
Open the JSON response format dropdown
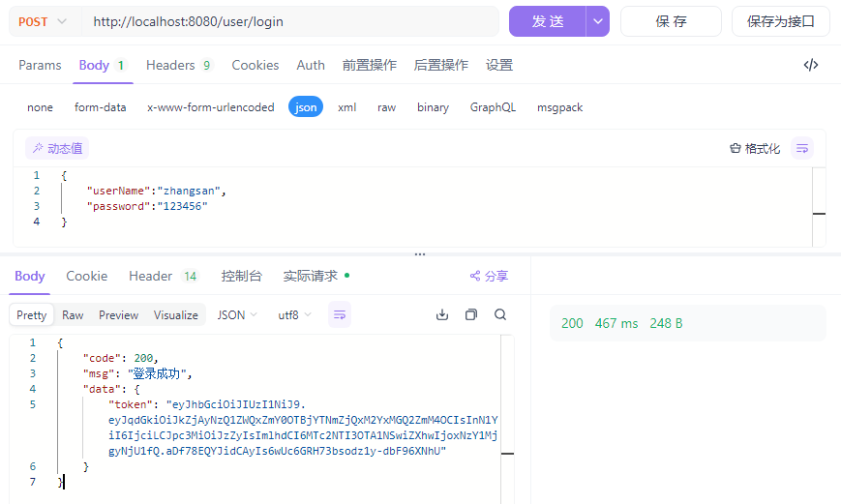click(x=237, y=315)
